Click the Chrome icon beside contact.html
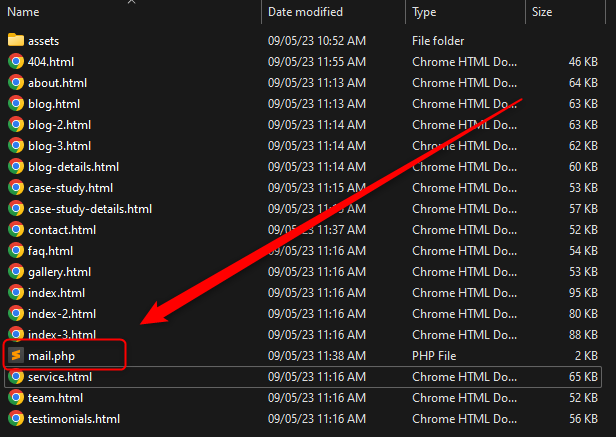The width and height of the screenshot is (616, 437). click(x=16, y=229)
